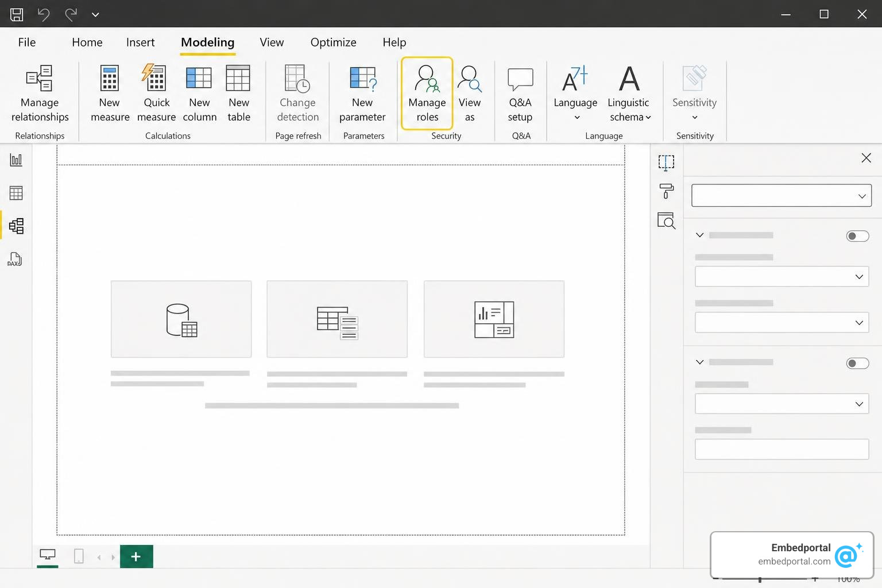882x588 pixels.
Task: Select the sample report layout card
Action: coord(494,319)
